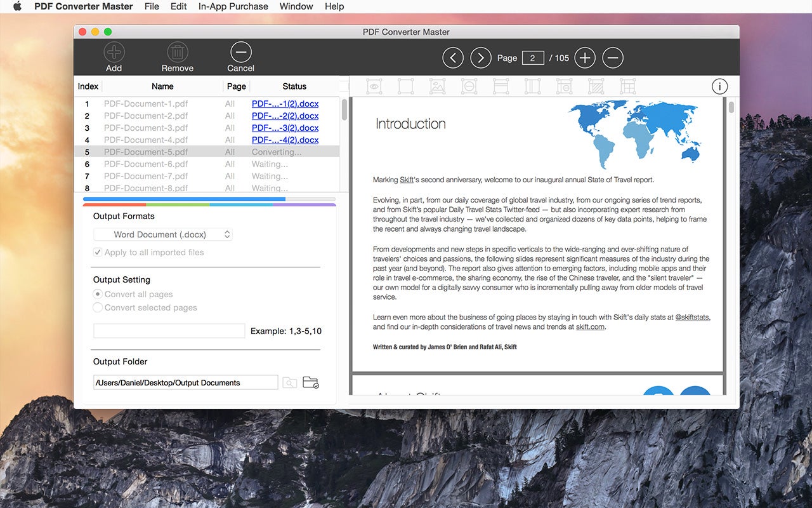Viewport: 812px width, 508px height.
Task: Click the table cell minus tool
Action: pos(565,86)
